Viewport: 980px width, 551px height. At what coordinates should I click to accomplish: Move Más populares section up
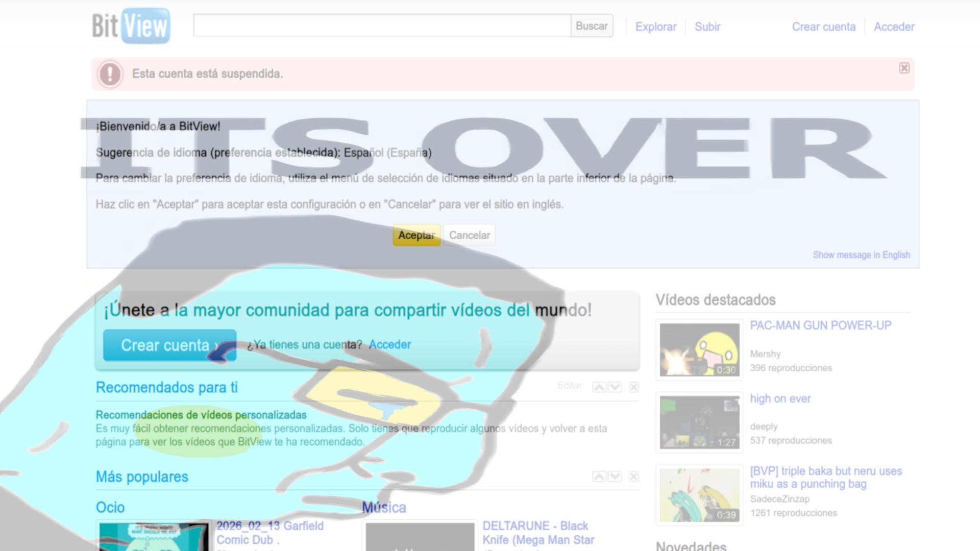coord(599,477)
